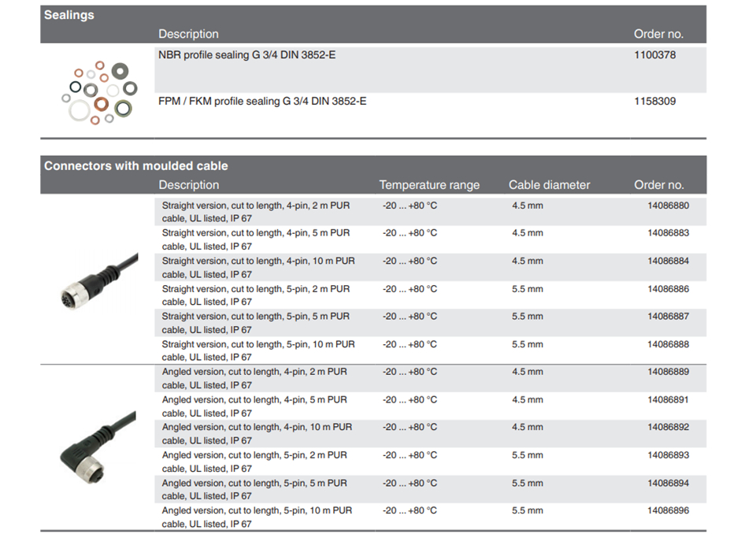Viewport: 756px width, 534px height.
Task: Select order number 14086887
Action: (x=669, y=317)
